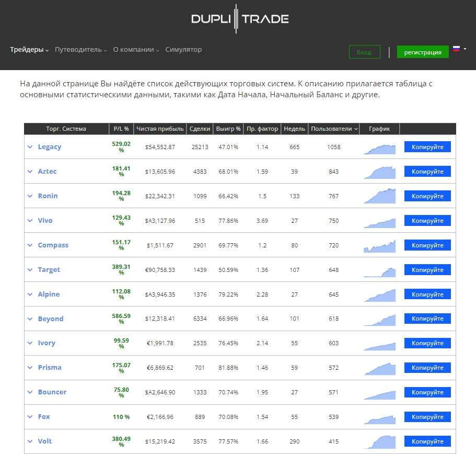
Task: Open the Bouncer strategy link
Action: [x=52, y=392]
